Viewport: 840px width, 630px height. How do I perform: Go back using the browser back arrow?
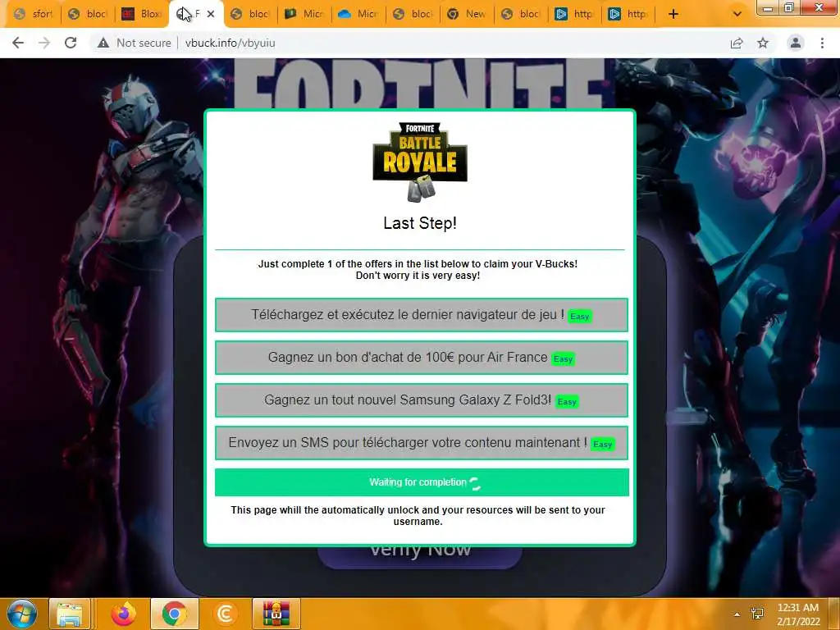[x=18, y=43]
